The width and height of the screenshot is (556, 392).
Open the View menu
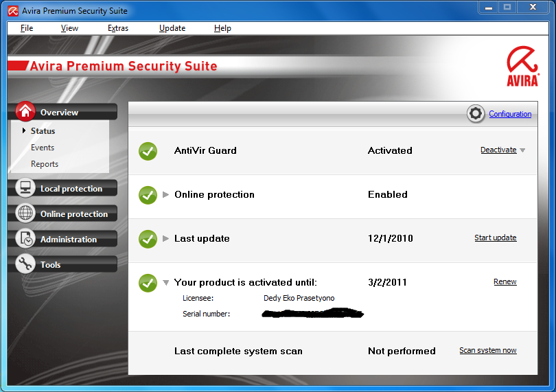click(69, 28)
